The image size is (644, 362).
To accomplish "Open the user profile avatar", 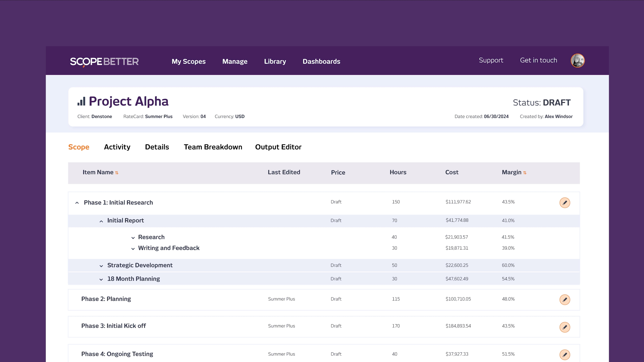I will [577, 61].
